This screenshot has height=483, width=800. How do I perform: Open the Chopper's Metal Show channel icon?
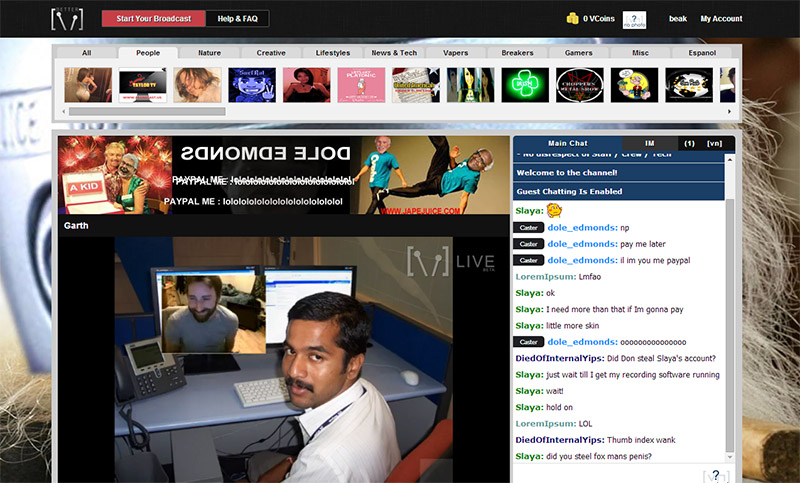[x=580, y=85]
